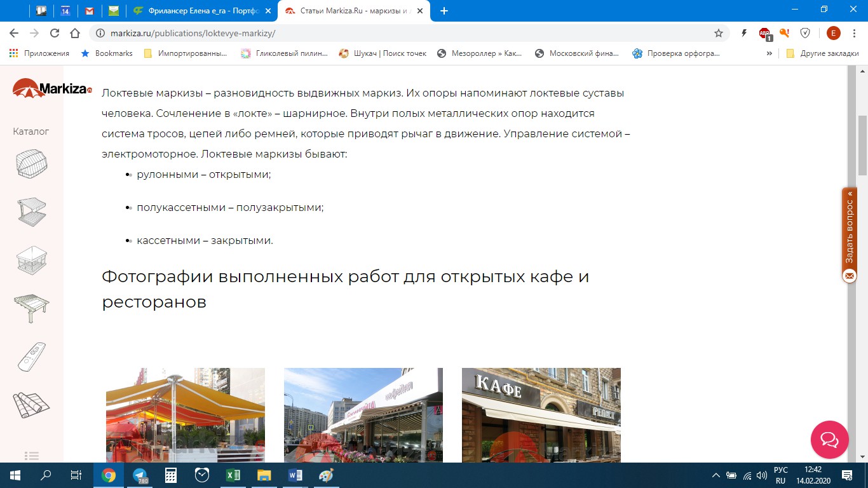
Task: Open the shield checkmark extension
Action: coord(805,33)
